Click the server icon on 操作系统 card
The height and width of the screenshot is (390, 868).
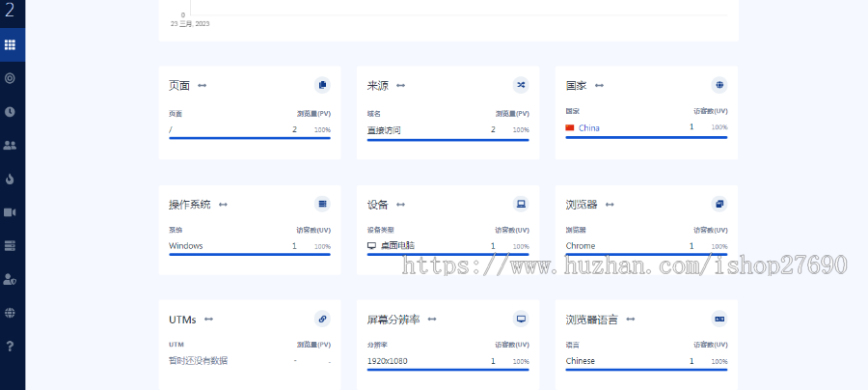[322, 204]
